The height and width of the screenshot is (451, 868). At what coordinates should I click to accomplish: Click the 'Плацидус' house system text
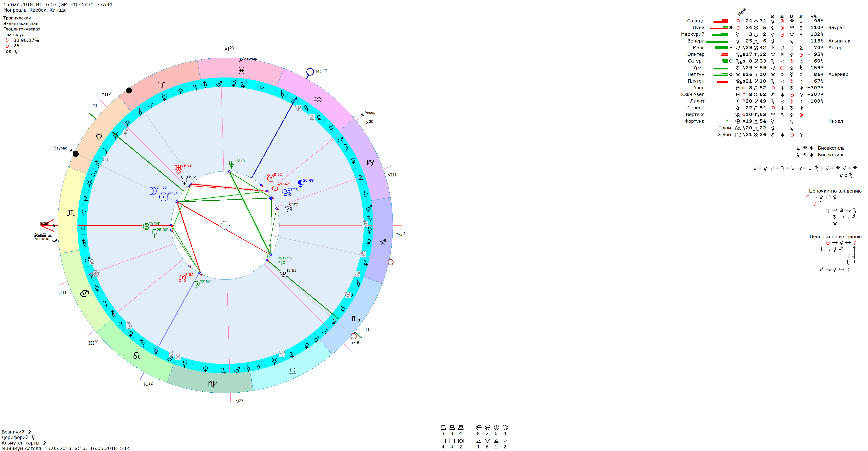tap(14, 34)
